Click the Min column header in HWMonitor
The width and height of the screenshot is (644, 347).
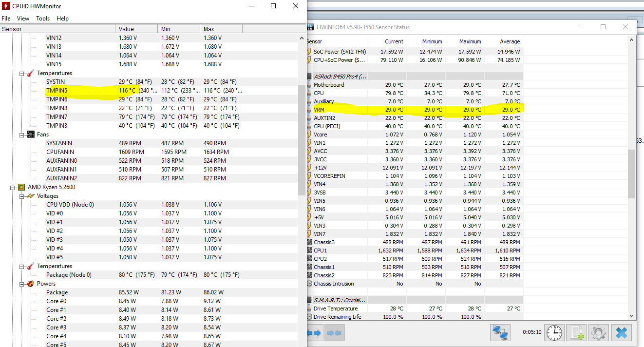179,29
